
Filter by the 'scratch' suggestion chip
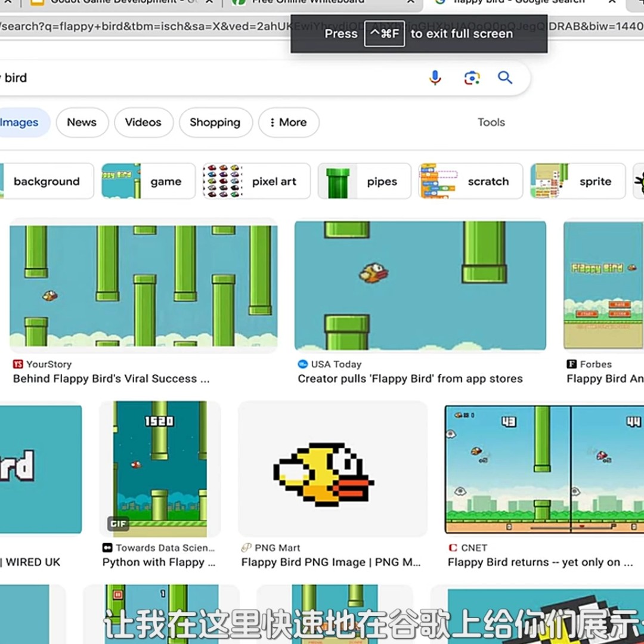tap(470, 181)
